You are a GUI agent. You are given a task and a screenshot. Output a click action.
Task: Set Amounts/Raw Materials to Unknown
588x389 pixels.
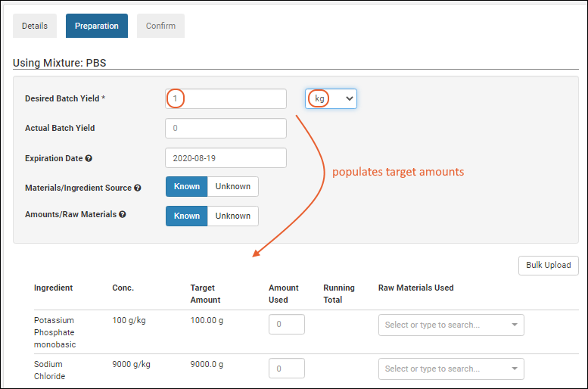pos(233,216)
